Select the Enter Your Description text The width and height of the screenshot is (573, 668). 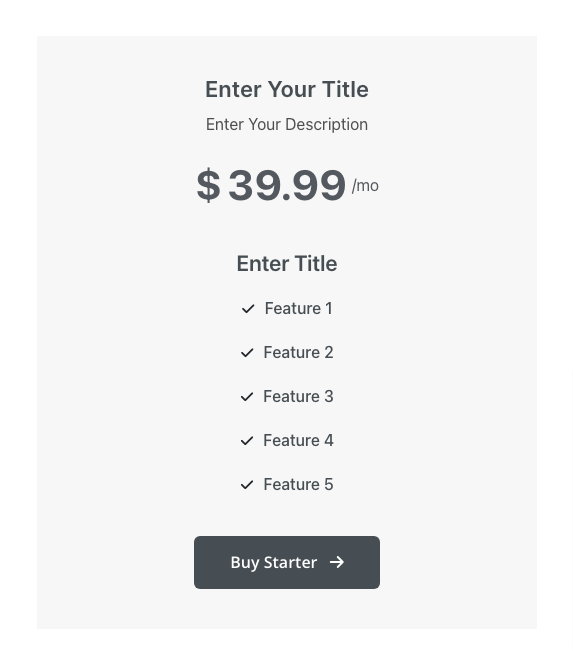[287, 124]
